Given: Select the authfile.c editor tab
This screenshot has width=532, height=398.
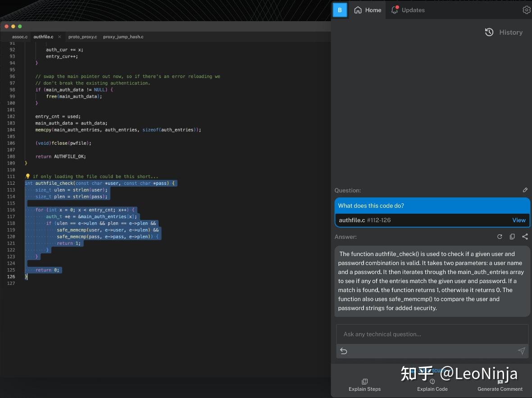Looking at the screenshot, I should coord(43,37).
